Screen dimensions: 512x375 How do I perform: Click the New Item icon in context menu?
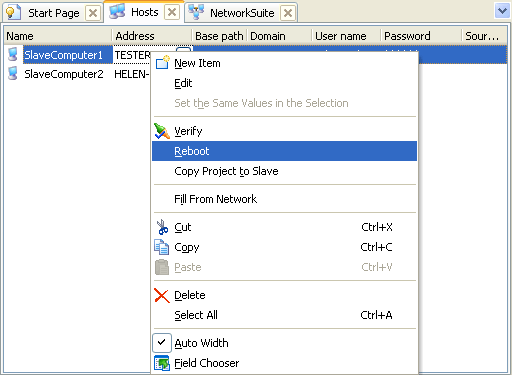[x=163, y=62]
